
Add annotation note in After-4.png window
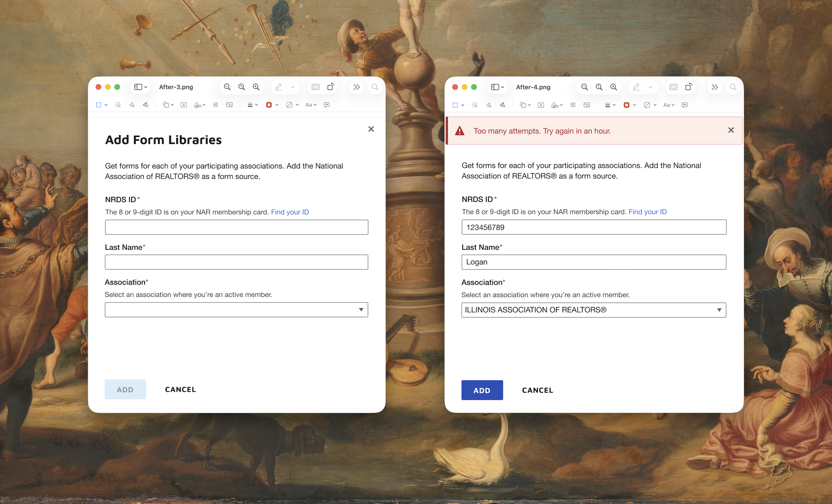click(x=684, y=105)
